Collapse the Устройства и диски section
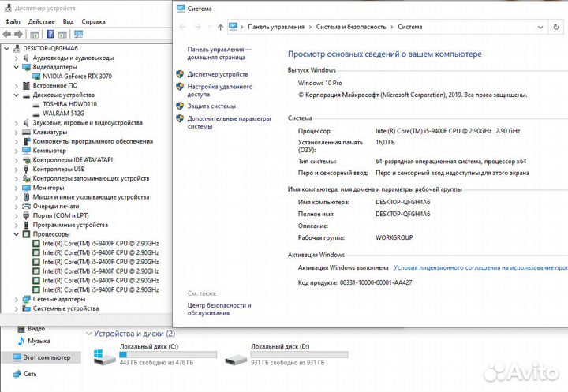Image resolution: width=568 pixels, height=392 pixels. pos(89,334)
